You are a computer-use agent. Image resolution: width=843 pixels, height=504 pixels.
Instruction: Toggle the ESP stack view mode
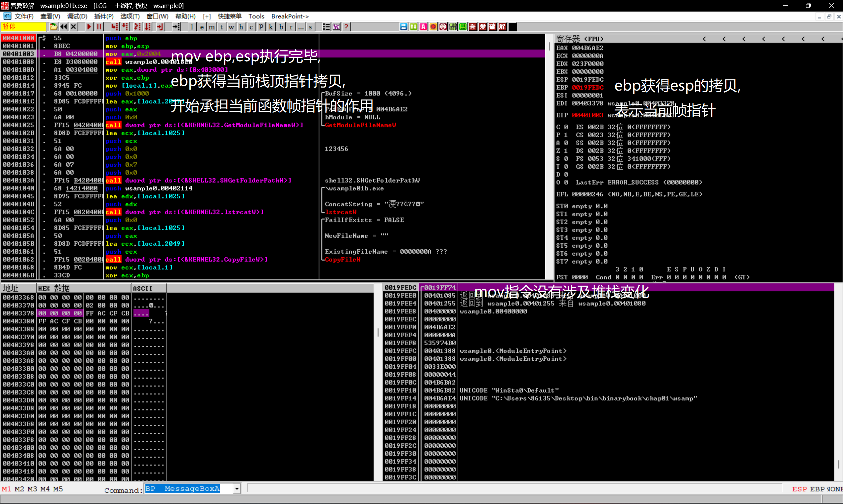coord(799,489)
